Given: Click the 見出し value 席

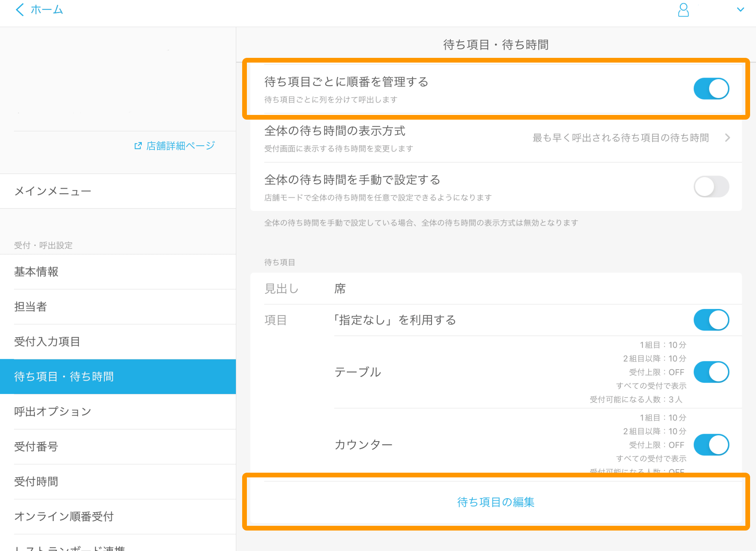Looking at the screenshot, I should point(340,288).
